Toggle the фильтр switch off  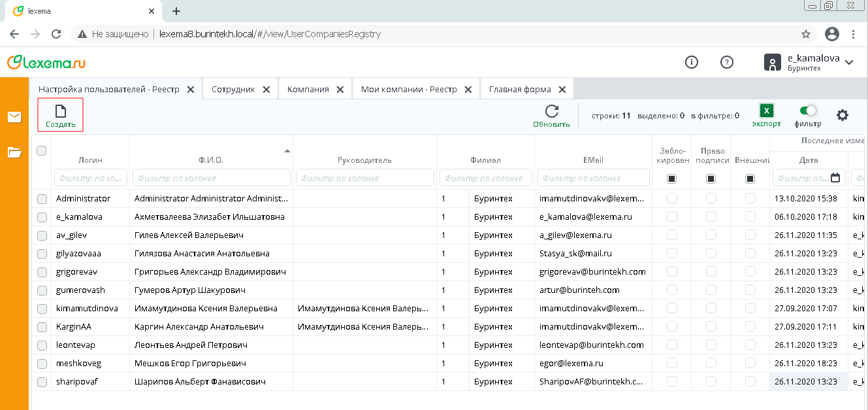click(808, 111)
